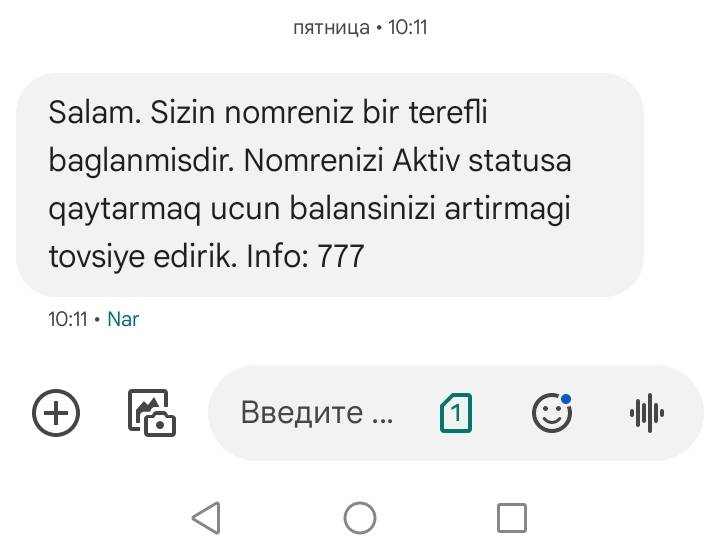
Task: Focus the "Введите ..." message field
Action: point(317,413)
